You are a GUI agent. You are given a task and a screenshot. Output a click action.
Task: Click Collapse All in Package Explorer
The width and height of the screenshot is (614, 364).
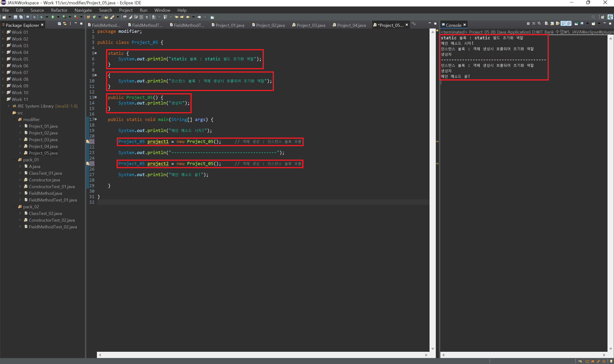[59, 24]
